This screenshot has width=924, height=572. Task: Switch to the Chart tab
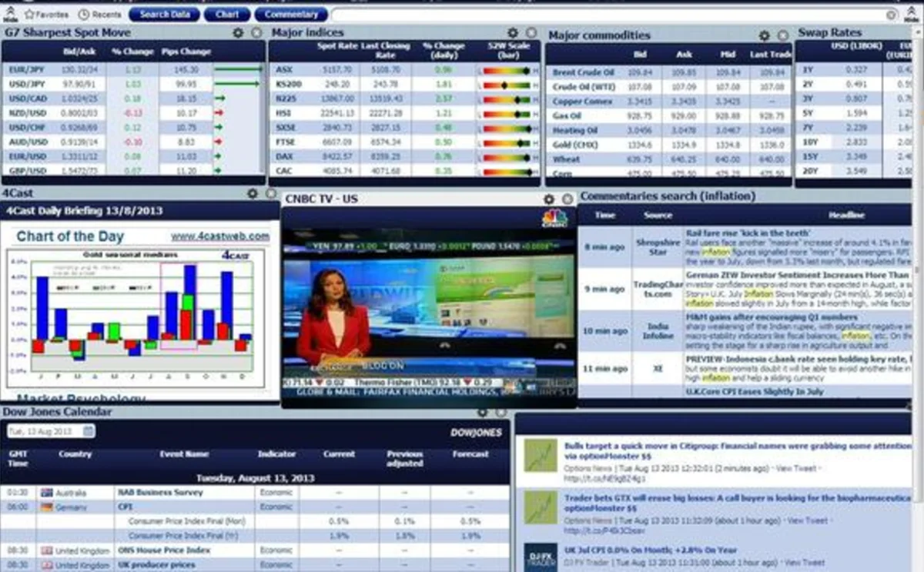(x=226, y=14)
